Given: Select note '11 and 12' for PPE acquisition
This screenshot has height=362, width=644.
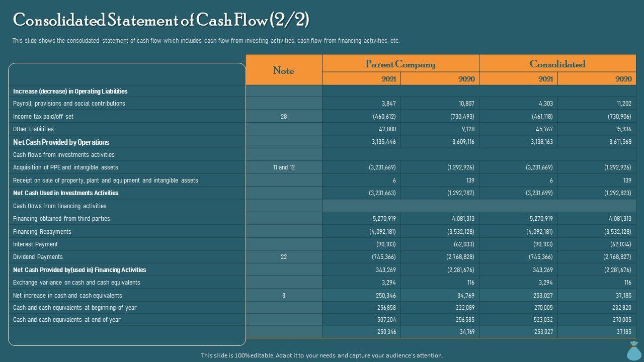Looking at the screenshot, I should [284, 167].
